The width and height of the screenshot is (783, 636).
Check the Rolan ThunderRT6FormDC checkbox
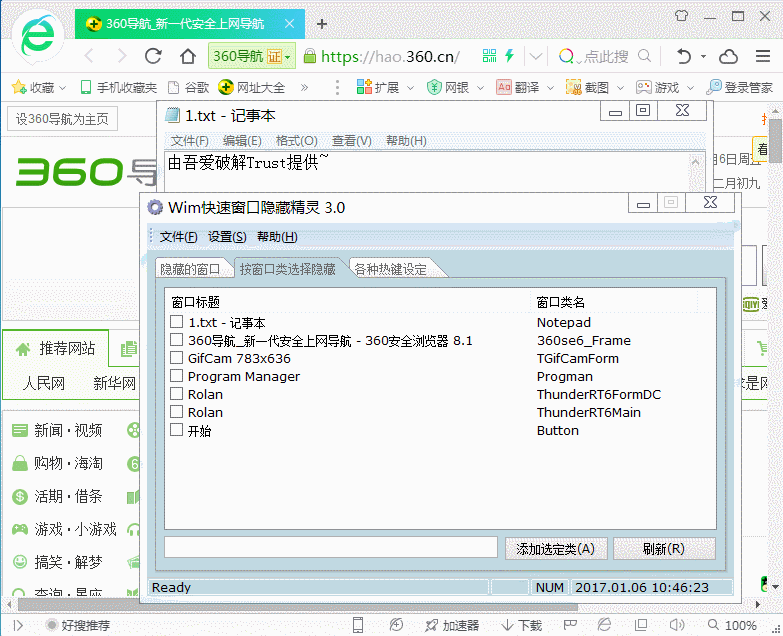(x=176, y=393)
